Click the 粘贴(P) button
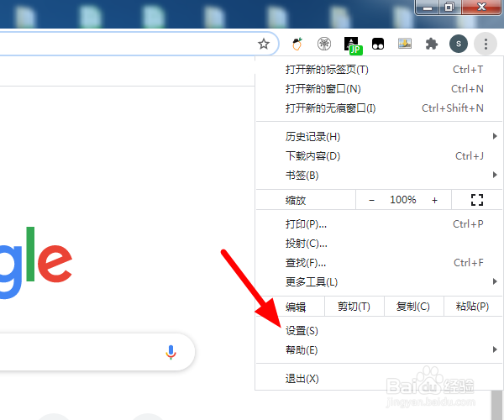The height and width of the screenshot is (420, 504). [x=472, y=307]
